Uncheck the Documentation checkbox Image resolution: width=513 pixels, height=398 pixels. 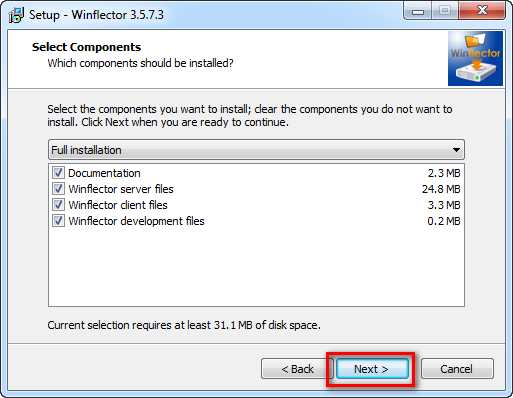58,173
